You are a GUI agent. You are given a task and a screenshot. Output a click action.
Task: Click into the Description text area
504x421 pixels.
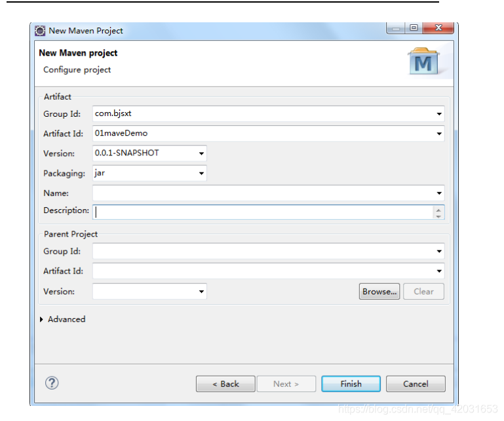[x=263, y=212]
